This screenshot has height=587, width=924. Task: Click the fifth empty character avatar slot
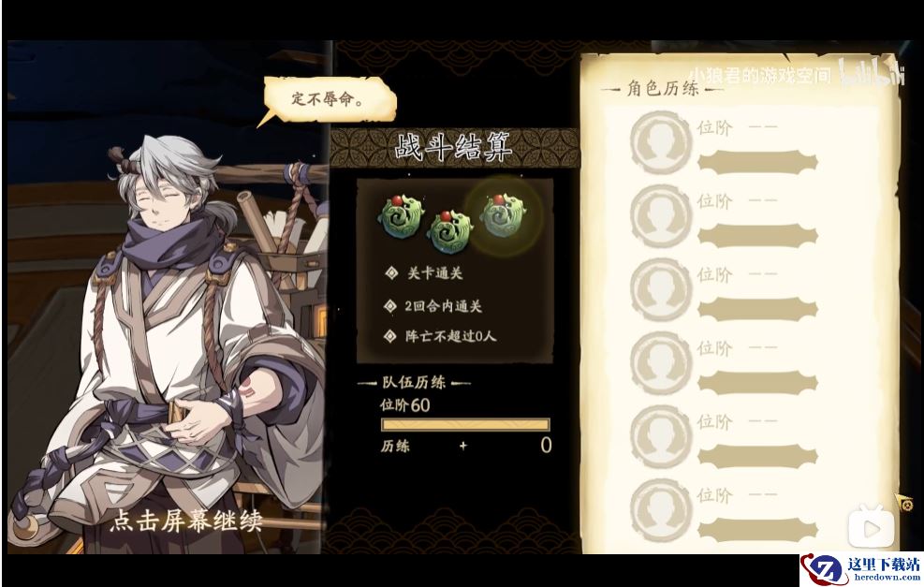pyautogui.click(x=660, y=436)
